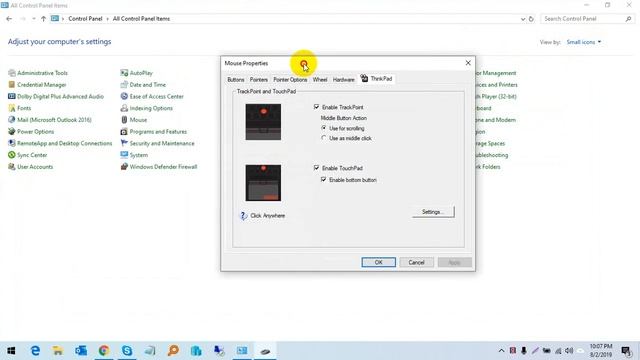The image size is (640, 360).
Task: Click the TouchPad preview image
Action: click(263, 183)
